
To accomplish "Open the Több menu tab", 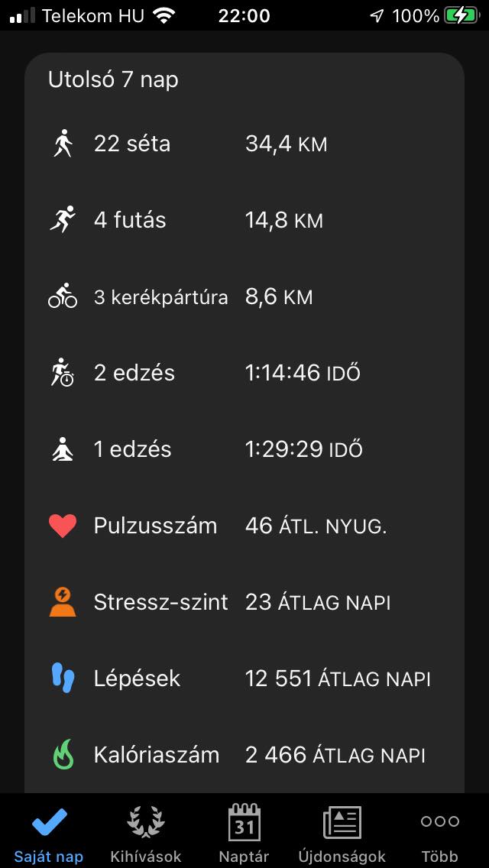I will [x=439, y=833].
